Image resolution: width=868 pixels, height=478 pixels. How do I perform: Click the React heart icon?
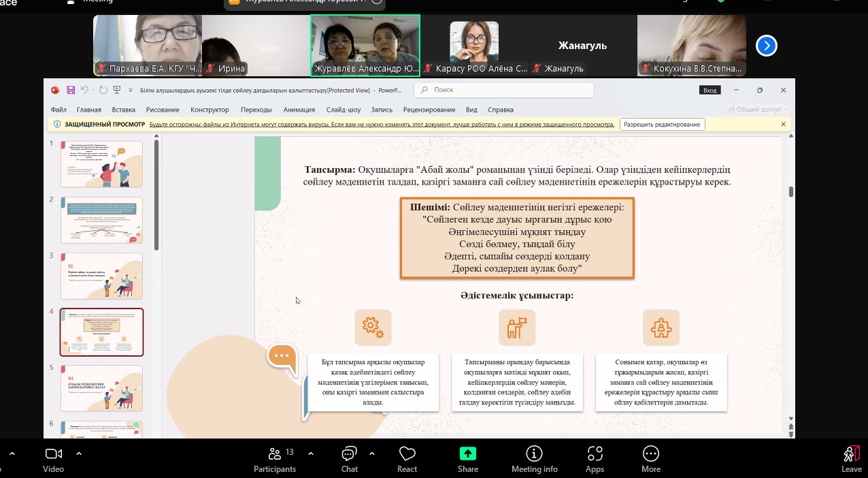407,454
